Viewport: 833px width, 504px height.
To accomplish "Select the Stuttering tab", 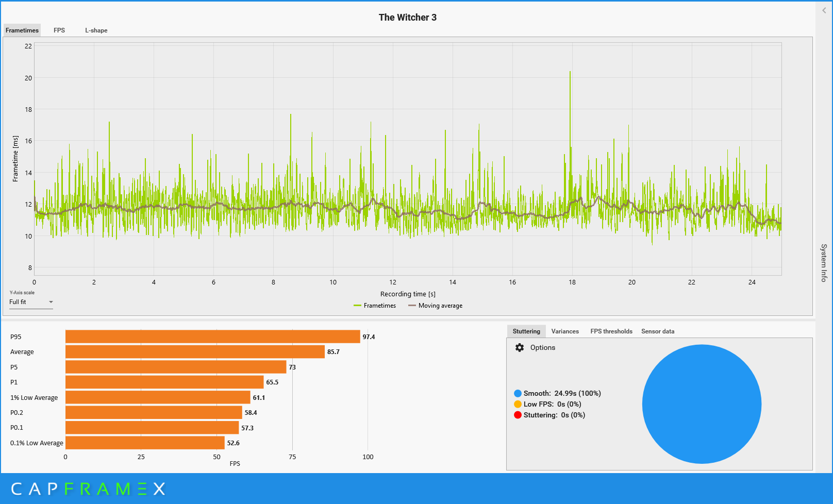I will point(526,331).
